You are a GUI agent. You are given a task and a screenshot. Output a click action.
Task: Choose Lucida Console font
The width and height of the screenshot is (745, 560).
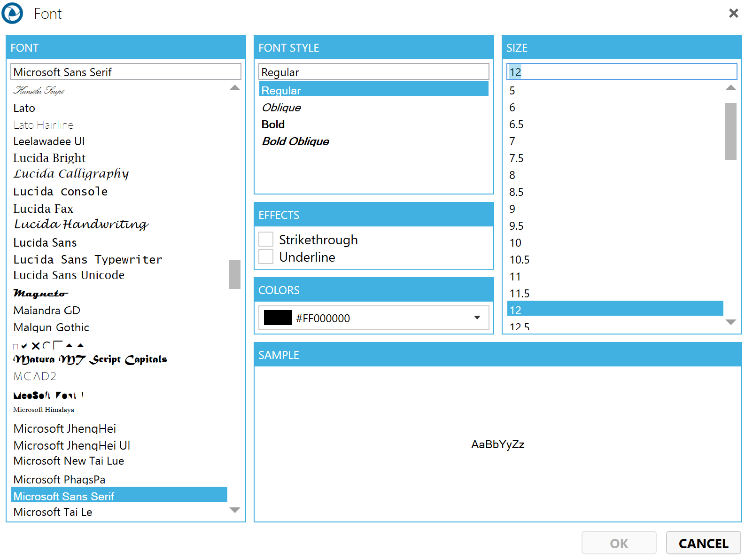pos(61,192)
